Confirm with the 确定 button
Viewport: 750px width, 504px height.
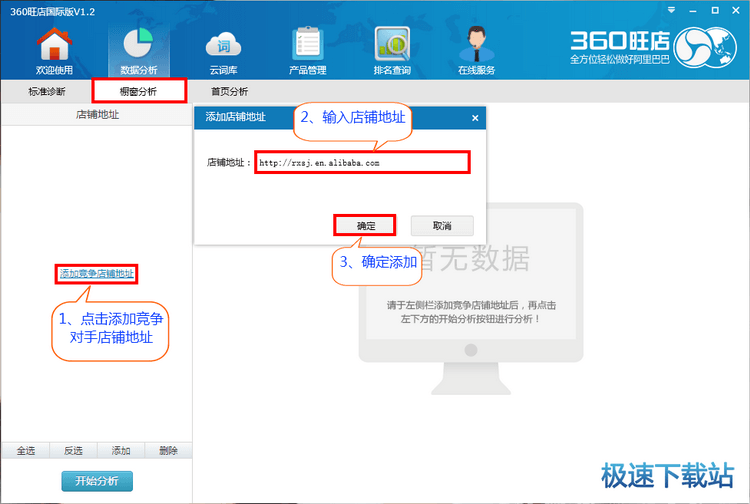click(x=365, y=225)
